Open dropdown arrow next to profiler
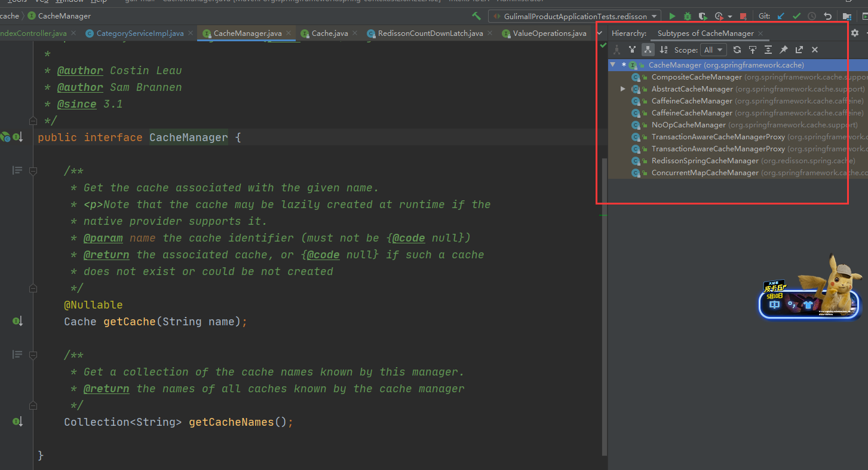The image size is (868, 470). (x=730, y=17)
